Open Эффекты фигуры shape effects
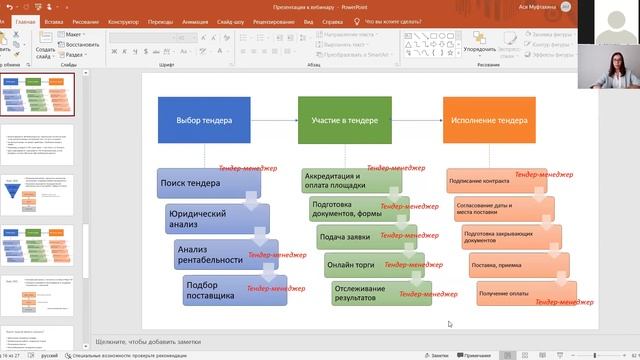Screen dimensions: 640x360 (x=549, y=54)
